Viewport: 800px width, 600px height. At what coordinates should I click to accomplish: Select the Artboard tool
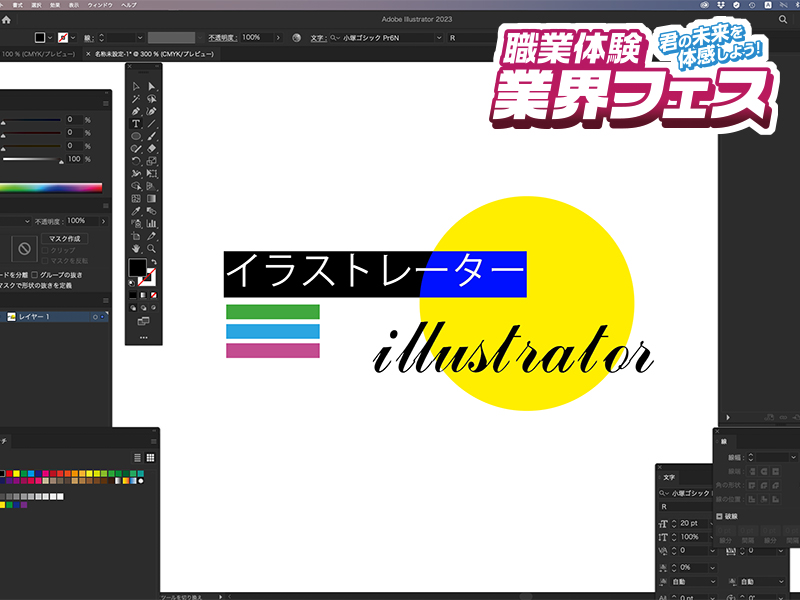coord(136,236)
